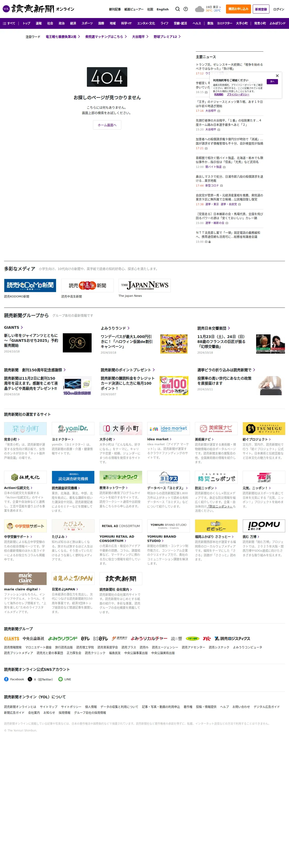Open the 発言小町 site logo
Viewport: 289px width, 868px height.
25,429
